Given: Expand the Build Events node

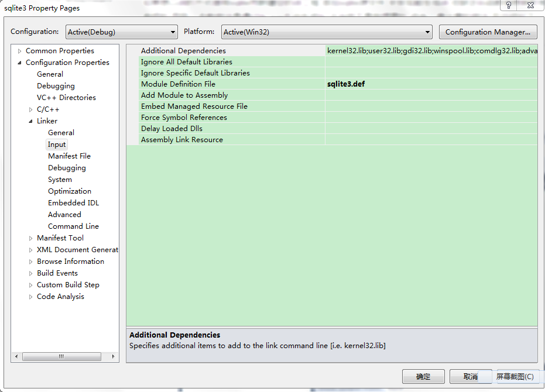Looking at the screenshot, I should 30,273.
